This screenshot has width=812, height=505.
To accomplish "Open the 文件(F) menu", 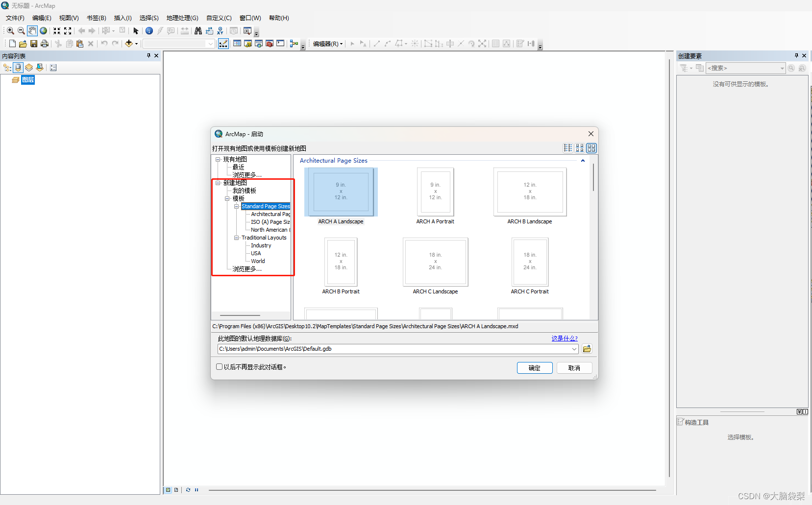I will coord(15,18).
